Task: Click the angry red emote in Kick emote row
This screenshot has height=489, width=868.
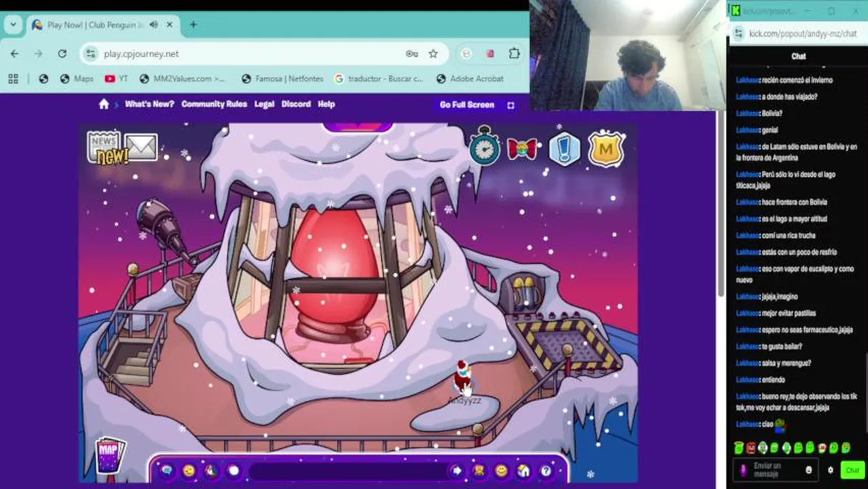Action: click(x=751, y=448)
